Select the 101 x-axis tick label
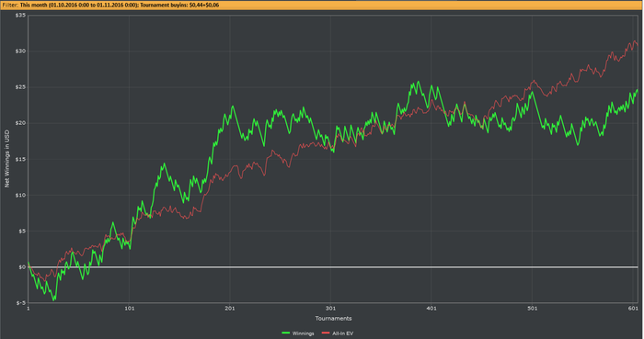 (130, 309)
